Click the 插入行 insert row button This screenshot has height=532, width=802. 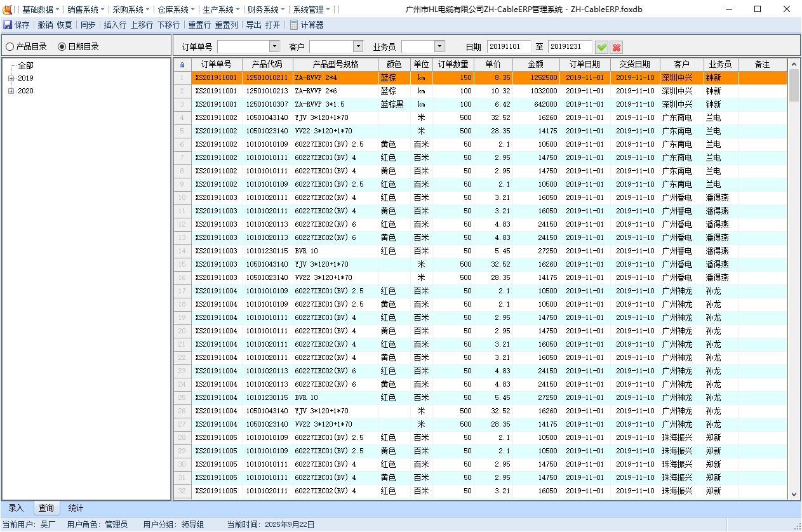point(115,25)
